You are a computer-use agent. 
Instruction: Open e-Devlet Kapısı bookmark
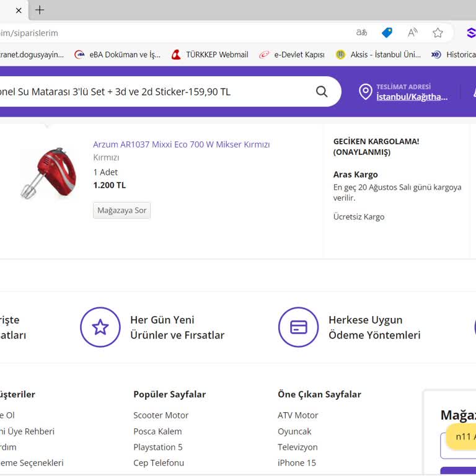click(x=292, y=55)
